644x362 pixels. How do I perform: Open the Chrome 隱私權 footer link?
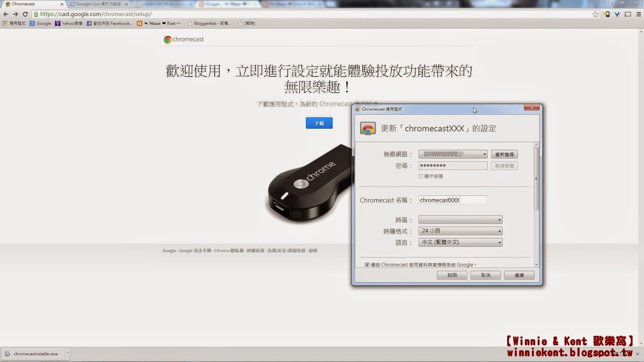229,251
